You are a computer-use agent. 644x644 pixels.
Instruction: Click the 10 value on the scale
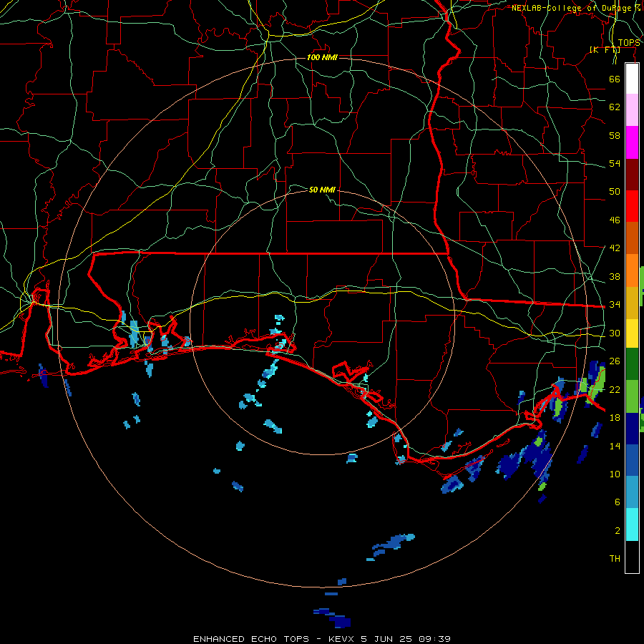(615, 474)
